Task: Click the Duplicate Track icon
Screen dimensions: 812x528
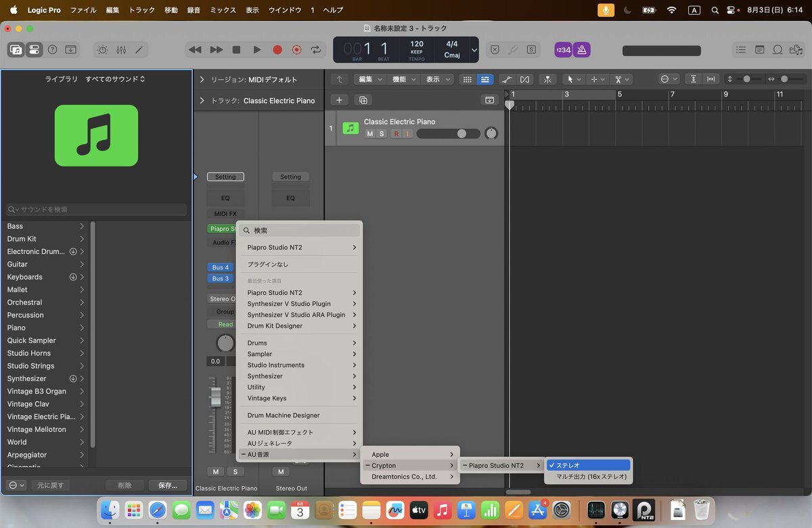Action: pyautogui.click(x=363, y=100)
